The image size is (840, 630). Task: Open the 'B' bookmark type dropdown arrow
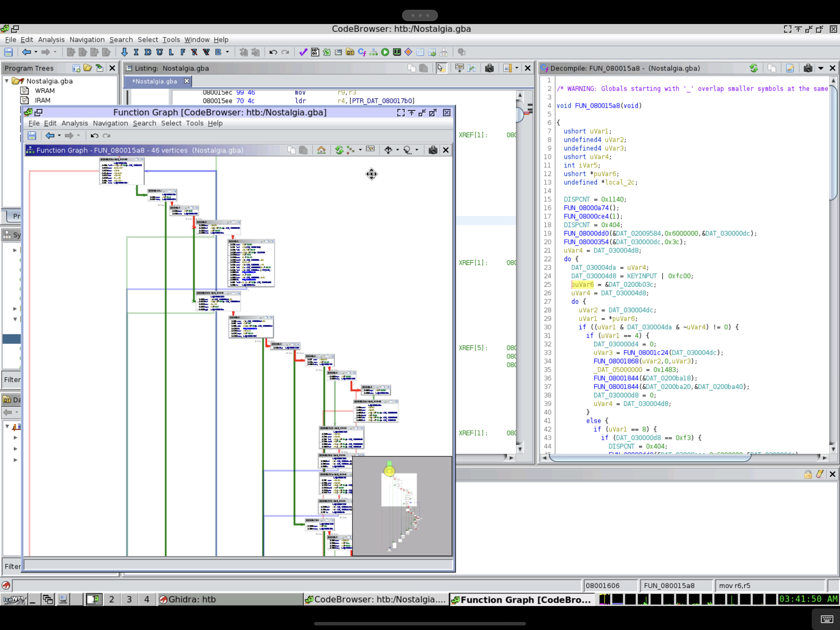[x=228, y=52]
